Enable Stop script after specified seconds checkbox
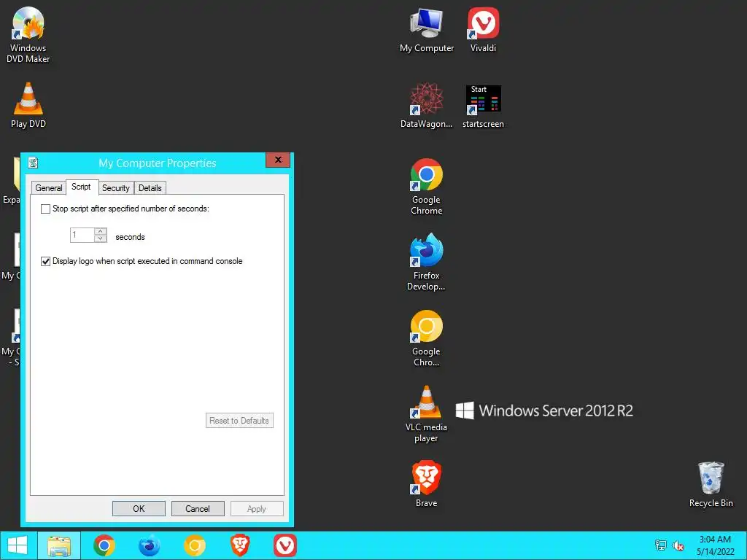 (x=46, y=209)
